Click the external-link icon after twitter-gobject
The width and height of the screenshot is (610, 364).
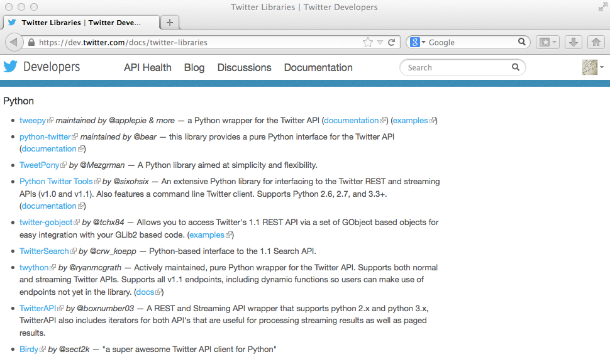click(77, 223)
